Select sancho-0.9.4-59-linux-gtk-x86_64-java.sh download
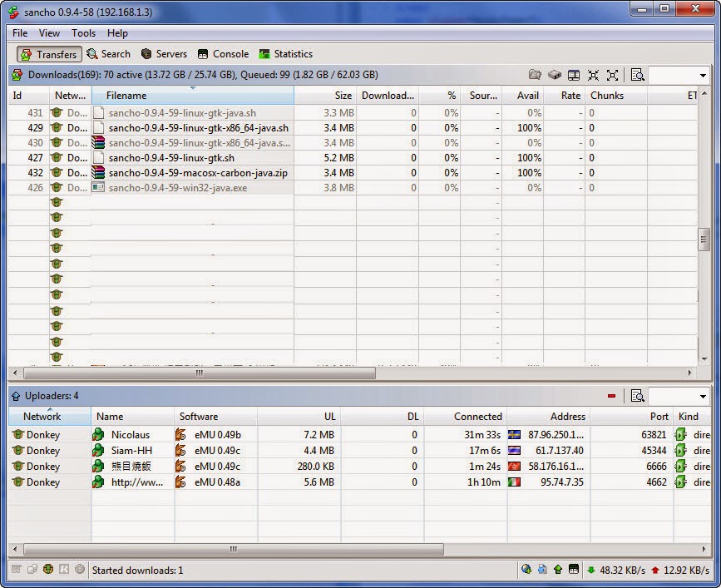This screenshot has width=721, height=588. coord(199,128)
